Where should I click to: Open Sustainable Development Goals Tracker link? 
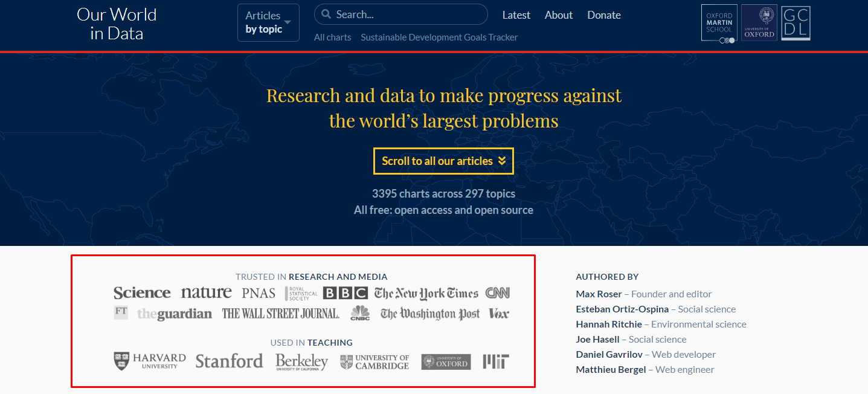coord(439,37)
